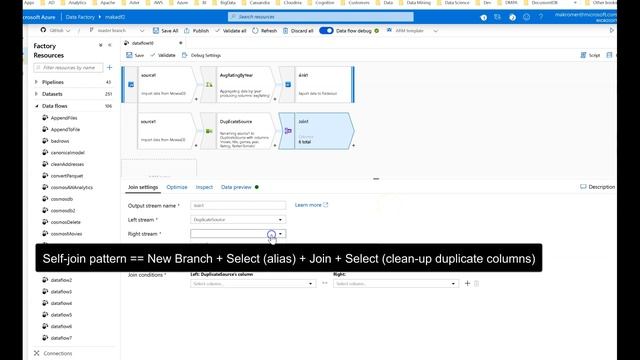Open the cosmosMovies data flow
The image size is (640, 360).
click(x=66, y=234)
